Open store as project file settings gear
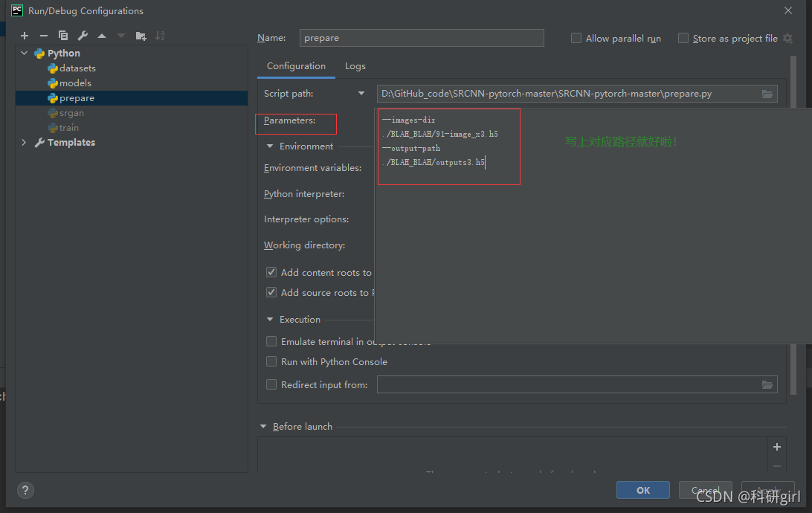This screenshot has width=812, height=513. click(x=787, y=39)
